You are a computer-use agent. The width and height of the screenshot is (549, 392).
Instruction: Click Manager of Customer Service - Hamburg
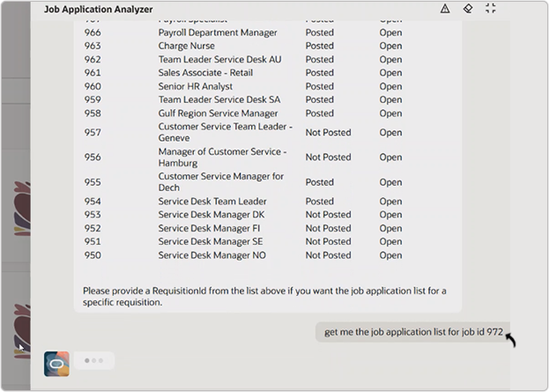222,157
